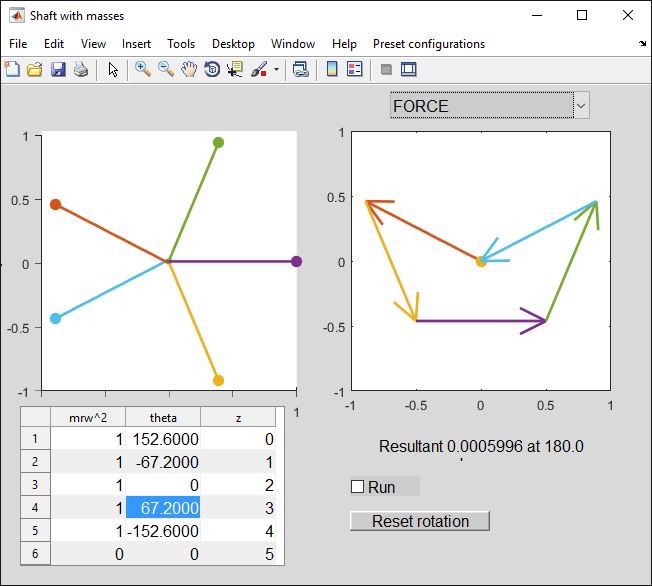
Task: Toggle the Insert Colorbar icon
Action: [333, 69]
